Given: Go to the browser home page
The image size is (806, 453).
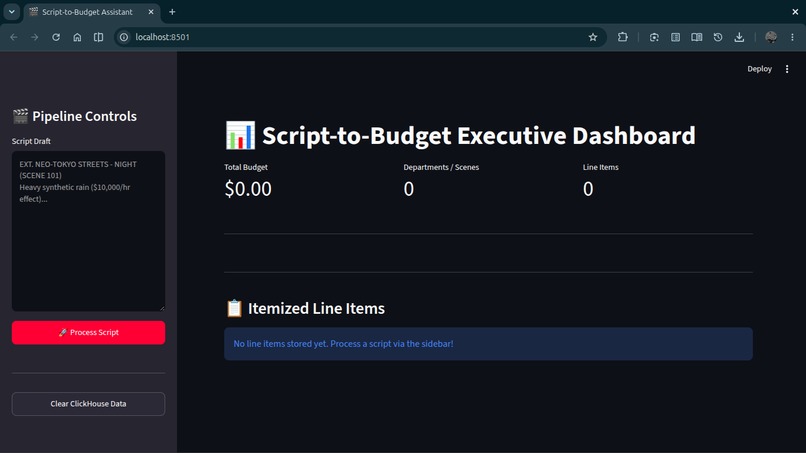Looking at the screenshot, I should (77, 37).
